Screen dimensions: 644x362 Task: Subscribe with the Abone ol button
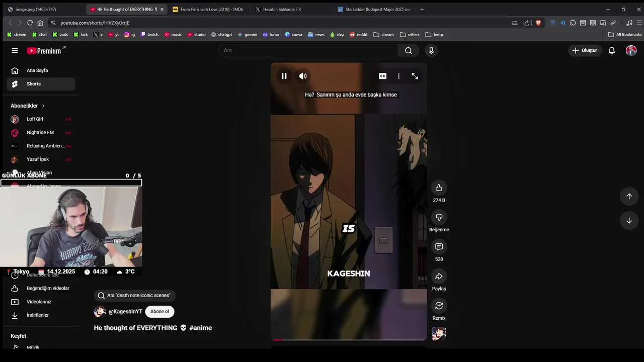pos(159,312)
